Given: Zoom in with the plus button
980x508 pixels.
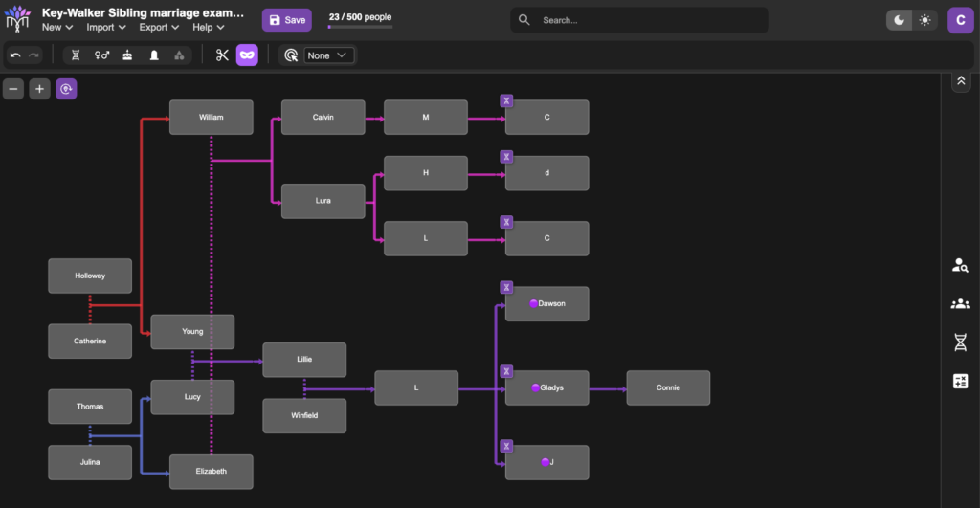Looking at the screenshot, I should coord(39,89).
